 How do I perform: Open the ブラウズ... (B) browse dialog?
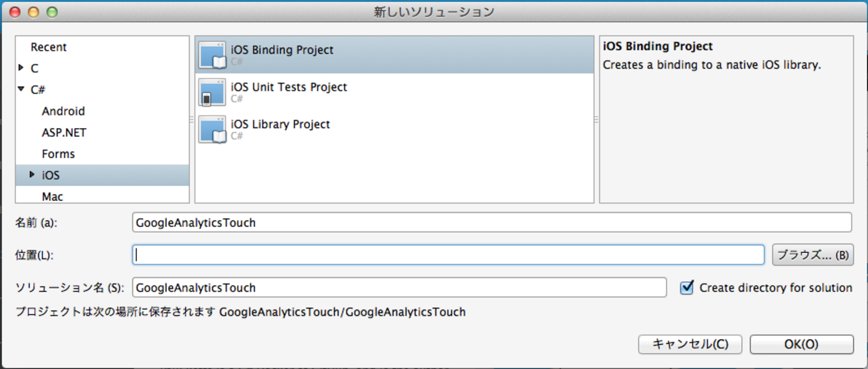click(x=813, y=254)
